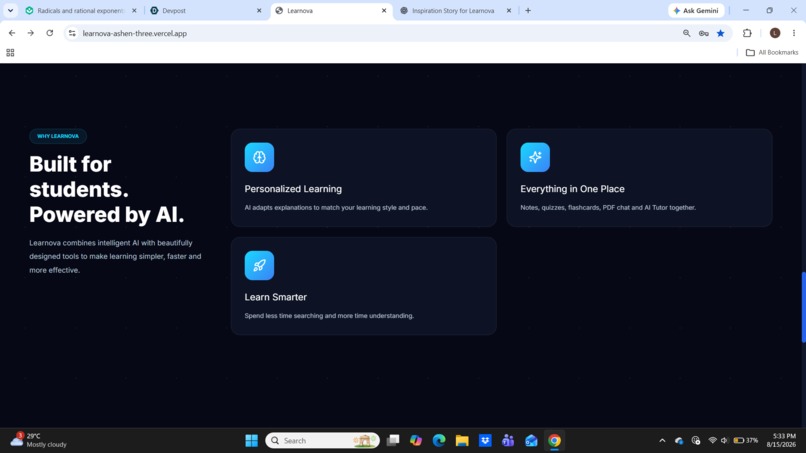
Task: Click the taskbar Search box
Action: coord(322,441)
